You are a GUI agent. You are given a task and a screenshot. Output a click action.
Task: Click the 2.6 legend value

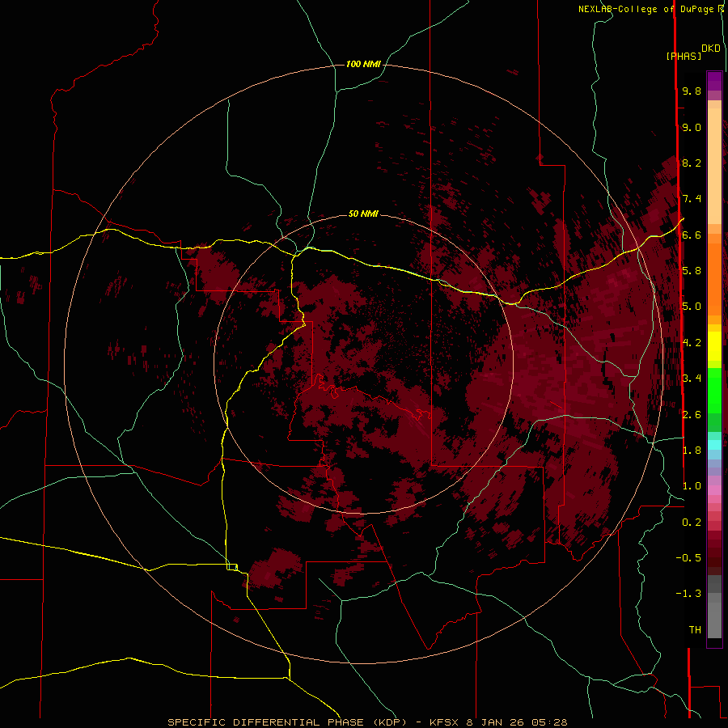pyautogui.click(x=692, y=415)
